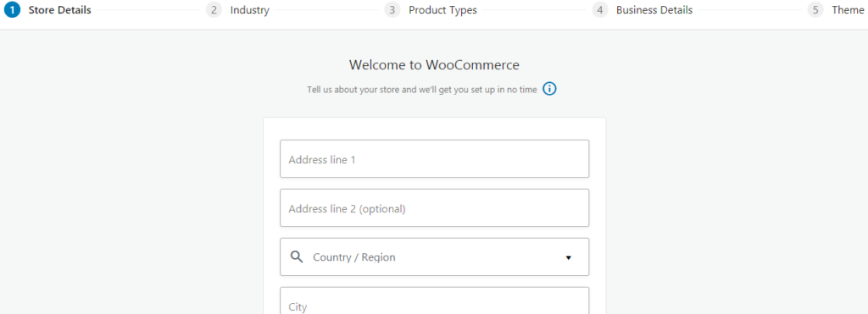Switch to the Product Types step
Image resolution: width=868 pixels, height=314 pixels.
(x=442, y=10)
